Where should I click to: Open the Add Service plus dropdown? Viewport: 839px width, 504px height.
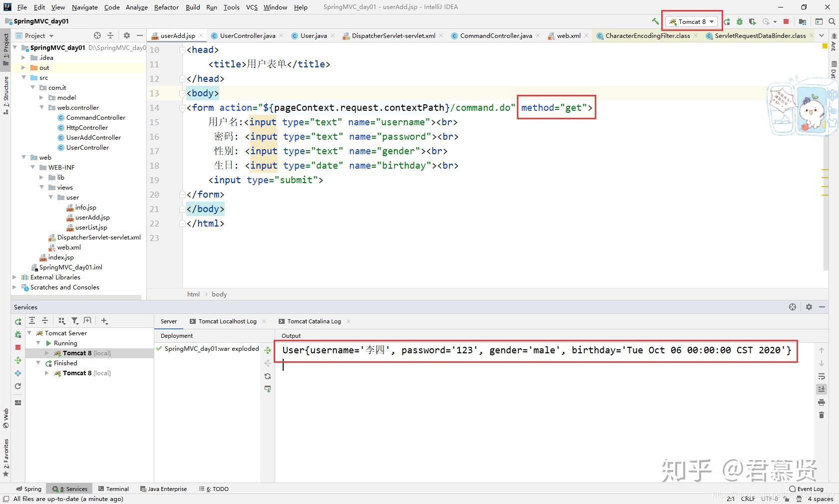tap(104, 321)
